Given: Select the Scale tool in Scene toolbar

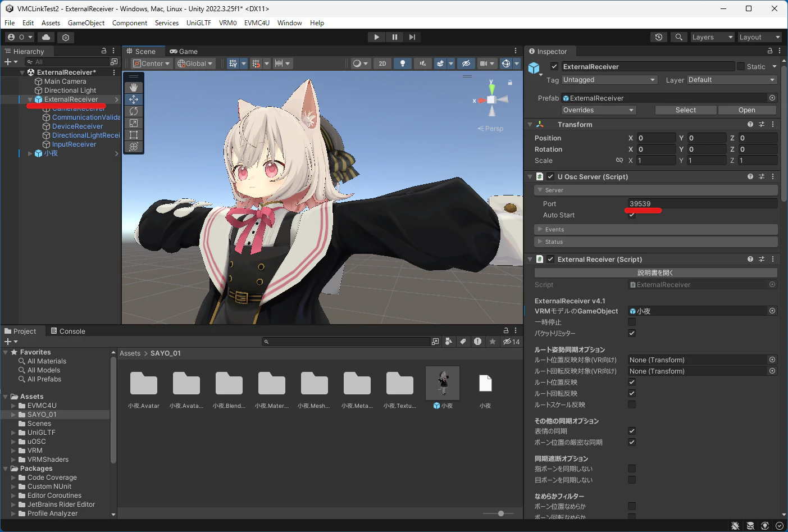Looking at the screenshot, I should point(134,123).
